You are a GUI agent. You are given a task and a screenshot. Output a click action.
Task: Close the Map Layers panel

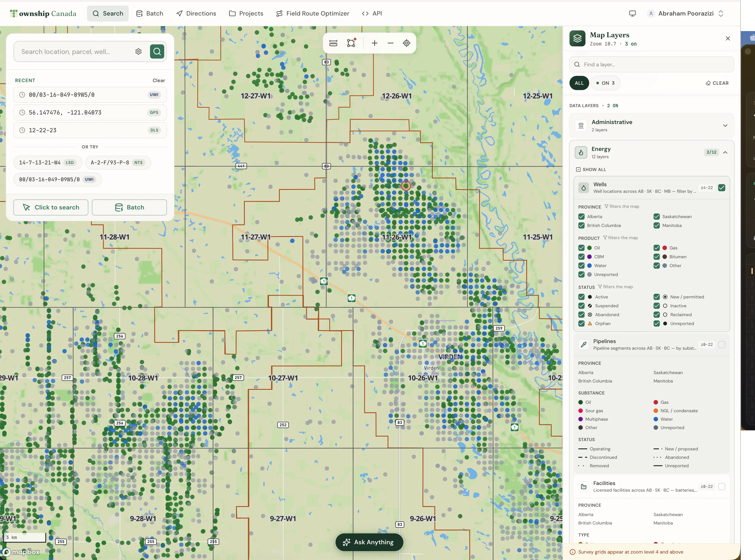tap(727, 38)
